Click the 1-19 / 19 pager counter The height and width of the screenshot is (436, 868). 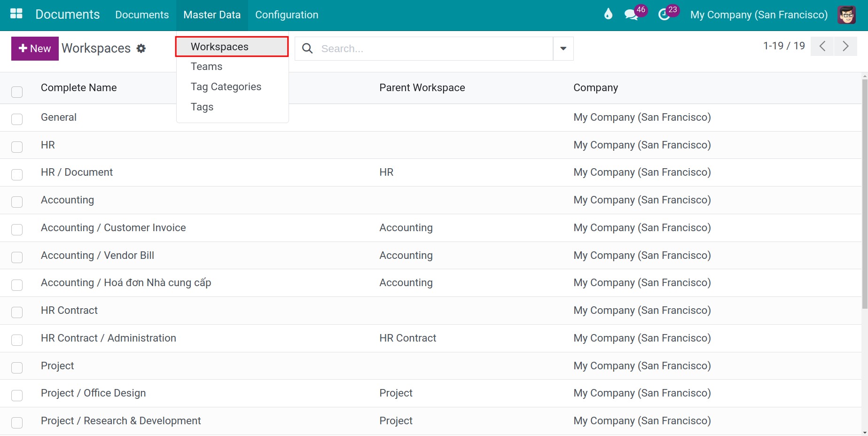tap(784, 46)
